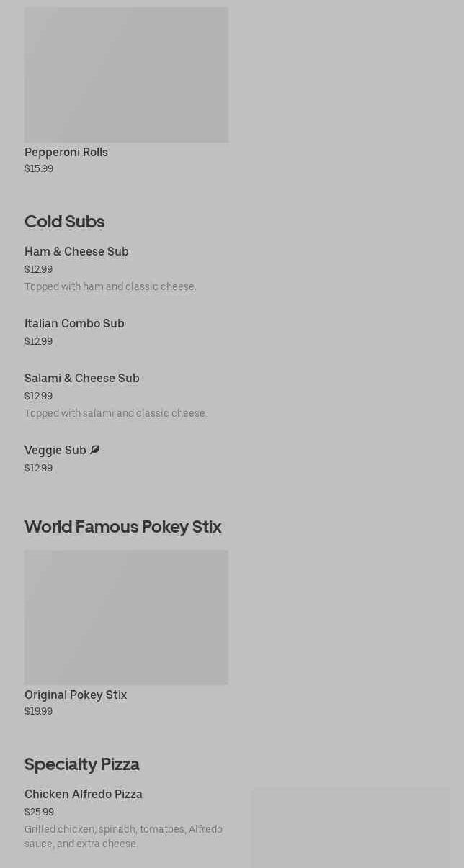Click the $19.99 Pokey Stix price
The width and height of the screenshot is (464, 868).
(x=39, y=711)
